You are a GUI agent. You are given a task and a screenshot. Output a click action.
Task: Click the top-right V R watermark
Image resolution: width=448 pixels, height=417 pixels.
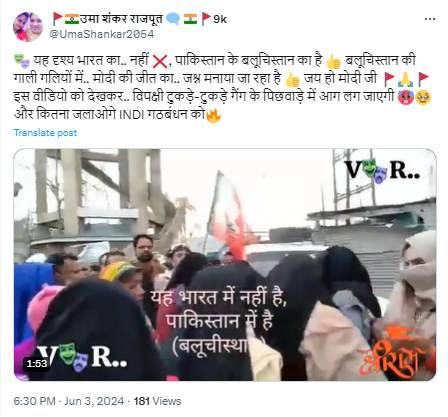382,171
